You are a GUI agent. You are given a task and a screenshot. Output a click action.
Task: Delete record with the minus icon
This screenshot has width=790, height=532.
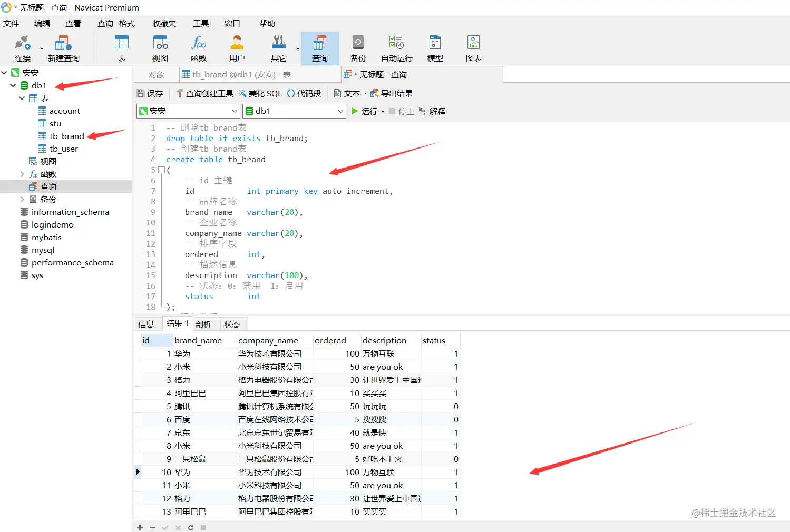[x=152, y=527]
